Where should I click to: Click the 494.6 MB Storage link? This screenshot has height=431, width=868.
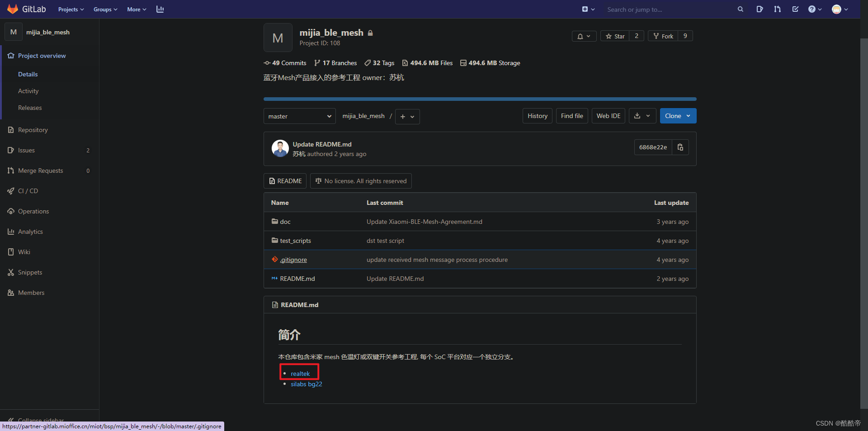(490, 63)
